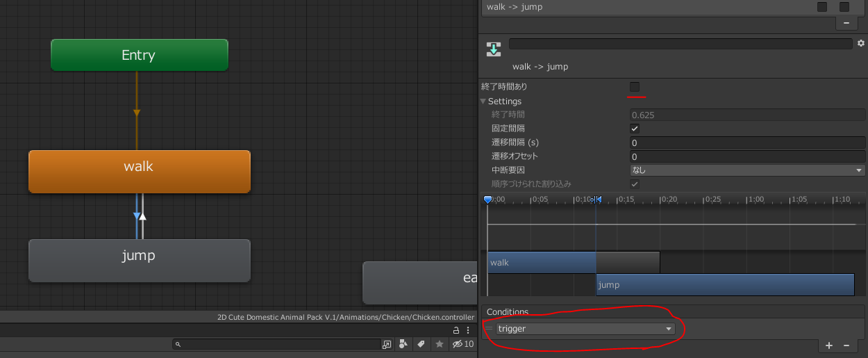Click the open-in-new-window icon in the search bar
The image size is (868, 358).
(x=387, y=344)
